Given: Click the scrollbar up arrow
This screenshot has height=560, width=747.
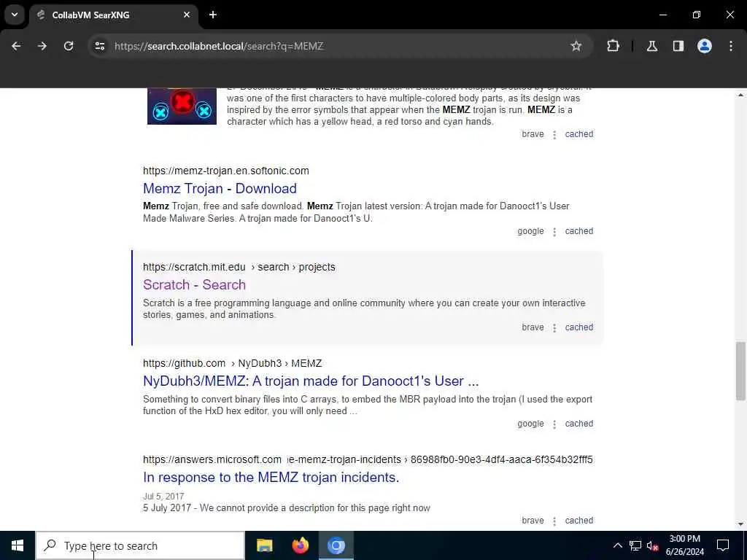Looking at the screenshot, I should pos(740,96).
